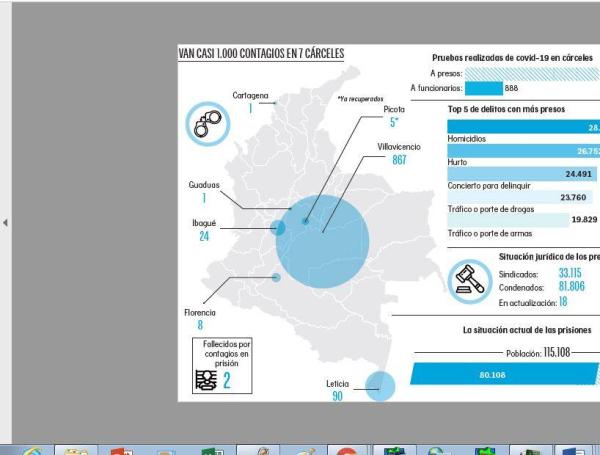
Task: Click 'Fallecidos por contagios en prisión' text
Action: [227, 354]
